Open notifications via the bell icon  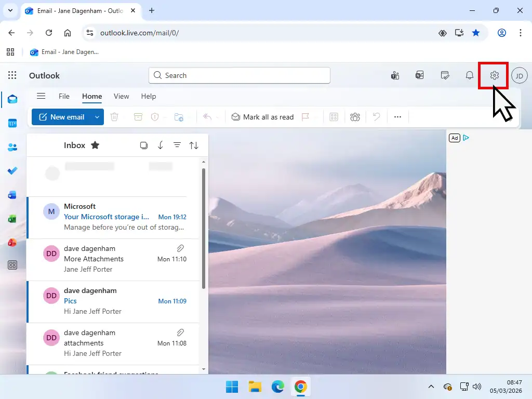470,75
